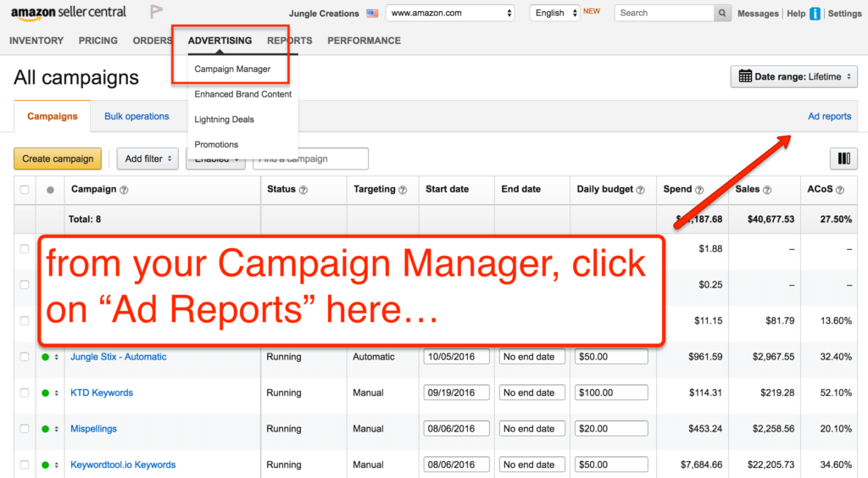
Task: Switch to the Campaigns tab
Action: pos(53,116)
